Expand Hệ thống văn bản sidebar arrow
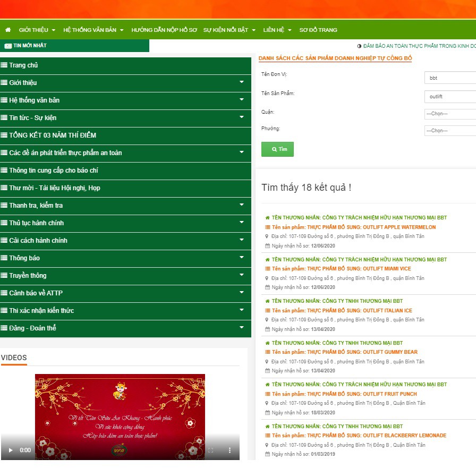The image size is (476, 476). pos(242,100)
